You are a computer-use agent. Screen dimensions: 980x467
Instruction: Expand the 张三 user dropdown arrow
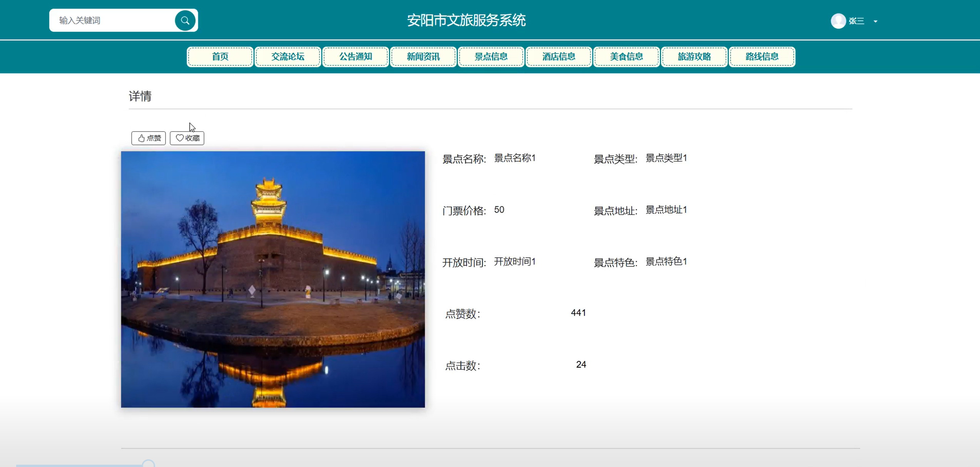point(875,22)
